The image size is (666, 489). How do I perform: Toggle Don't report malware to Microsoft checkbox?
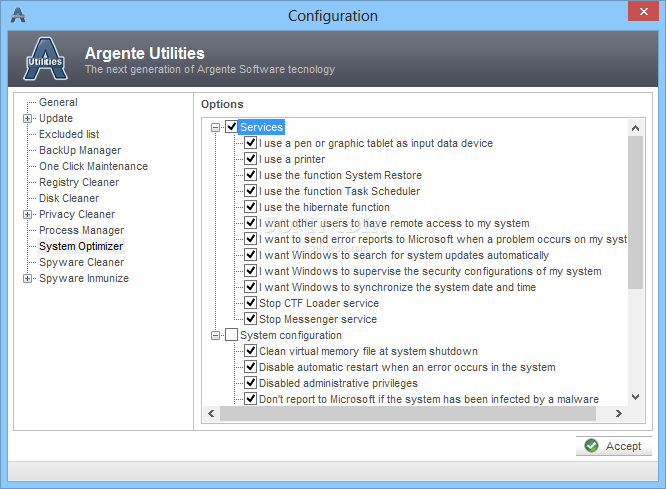click(251, 399)
